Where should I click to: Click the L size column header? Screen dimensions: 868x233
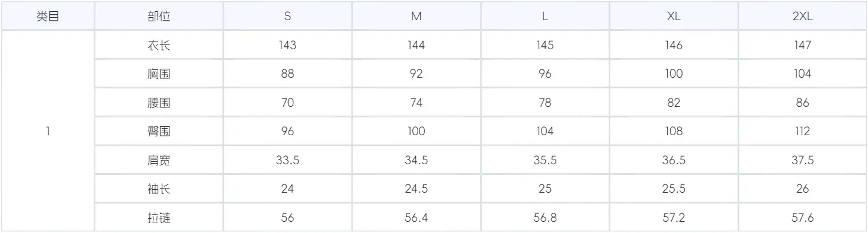pyautogui.click(x=545, y=17)
